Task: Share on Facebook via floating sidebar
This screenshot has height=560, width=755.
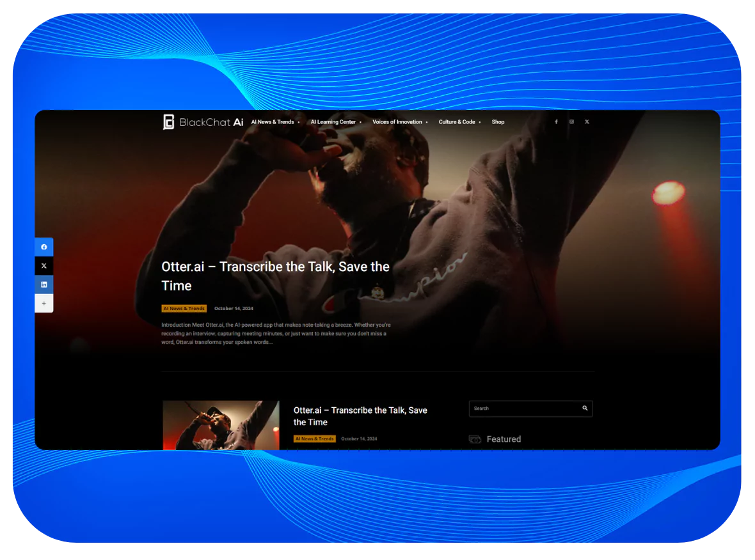Action: [44, 247]
